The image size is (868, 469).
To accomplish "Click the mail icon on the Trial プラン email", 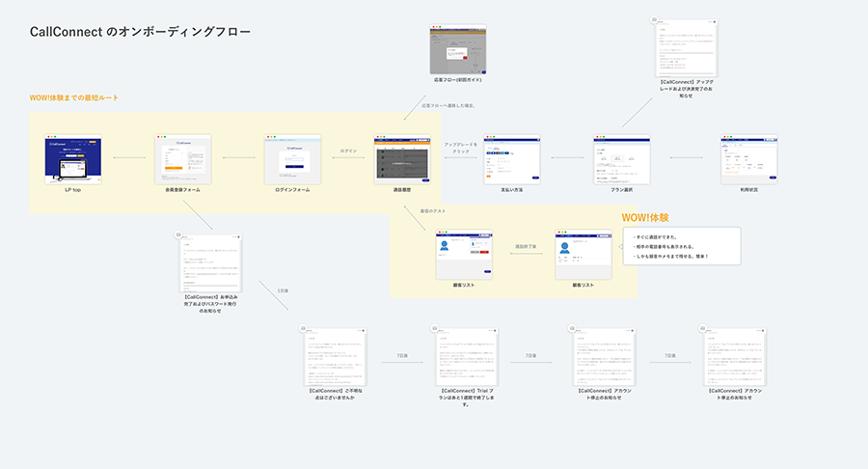I will click(x=435, y=328).
